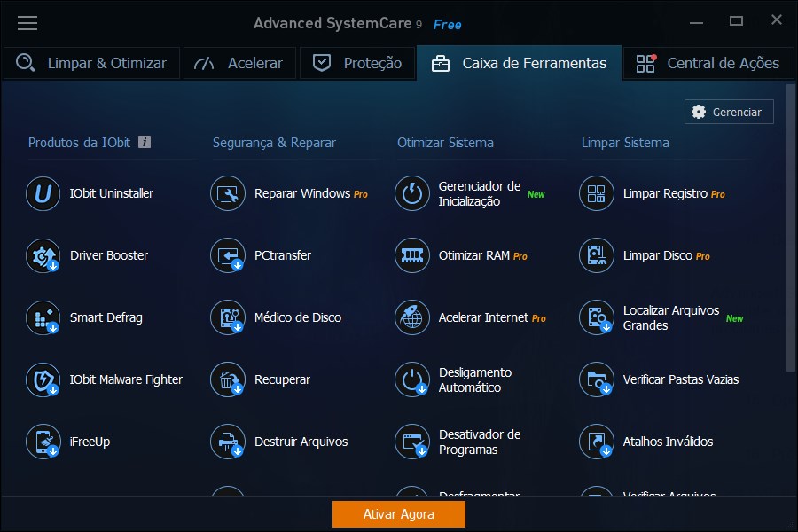Click the IObit Uninstaller icon

click(x=43, y=193)
